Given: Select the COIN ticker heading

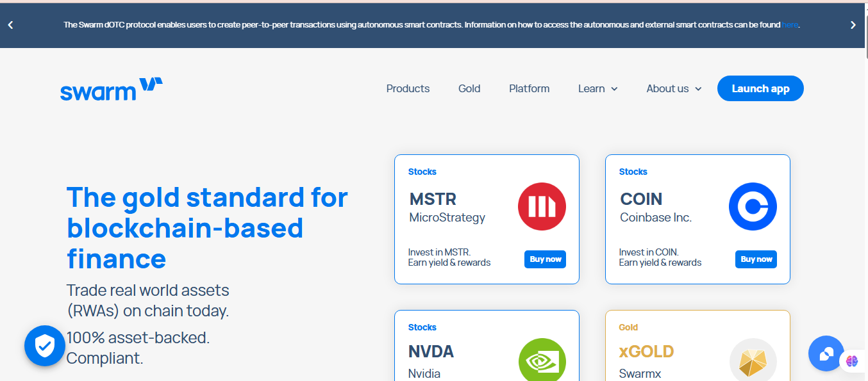Looking at the screenshot, I should click(641, 199).
